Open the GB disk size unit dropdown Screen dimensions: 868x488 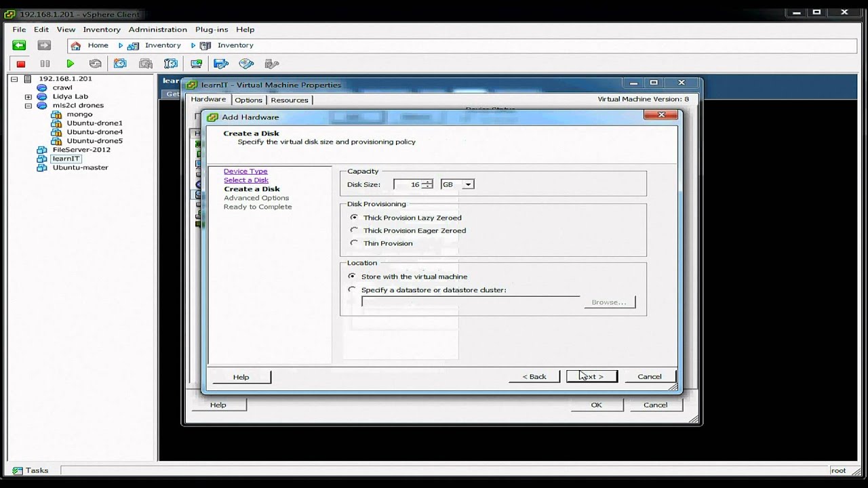(469, 184)
